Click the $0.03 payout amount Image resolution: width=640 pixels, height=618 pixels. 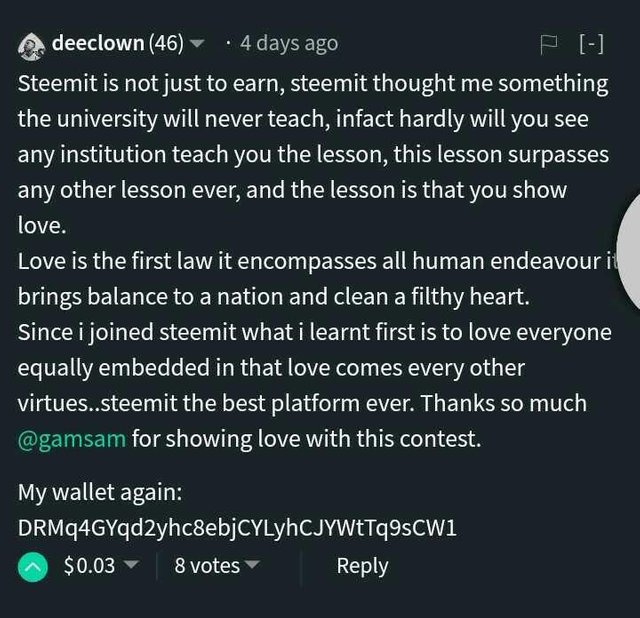[89, 566]
